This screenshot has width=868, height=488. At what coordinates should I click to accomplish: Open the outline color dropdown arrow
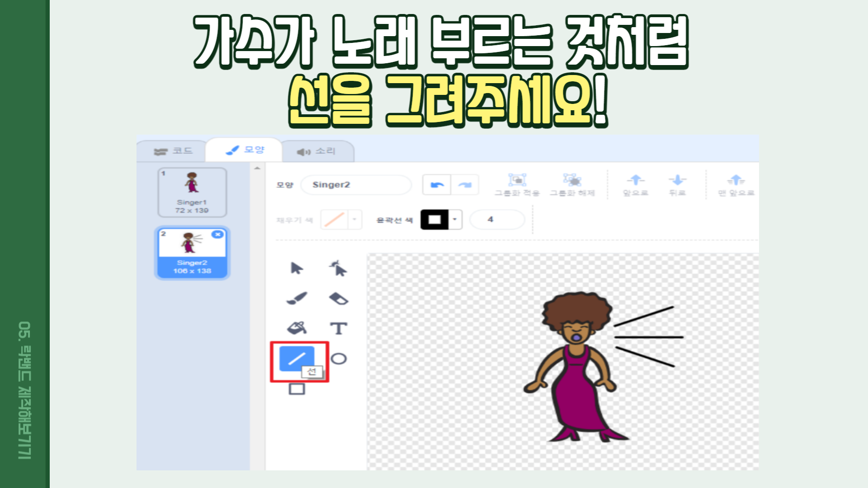click(455, 220)
